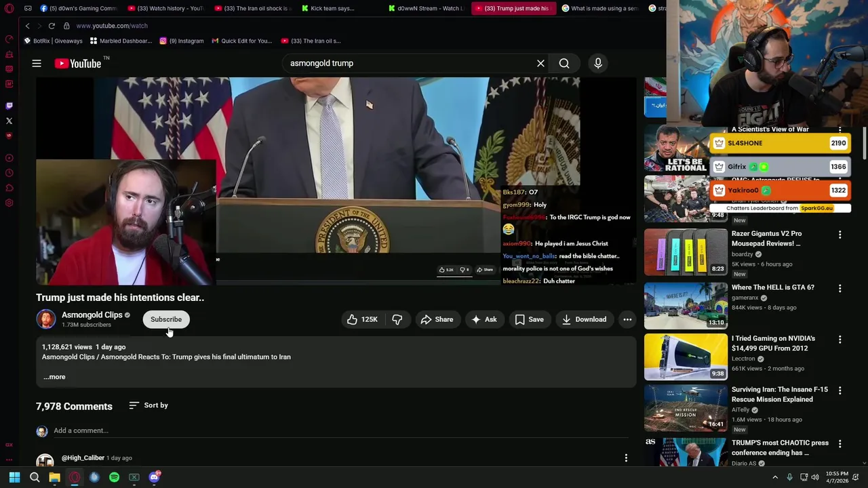This screenshot has height=488, width=868.
Task: Go to the YouTube home logo
Action: (79, 63)
